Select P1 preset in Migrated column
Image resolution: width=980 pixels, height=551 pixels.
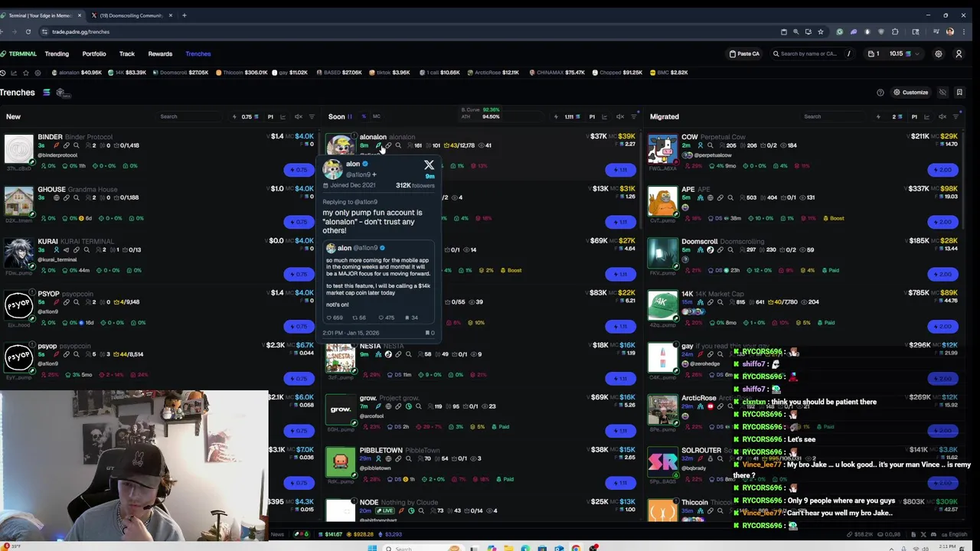point(914,116)
